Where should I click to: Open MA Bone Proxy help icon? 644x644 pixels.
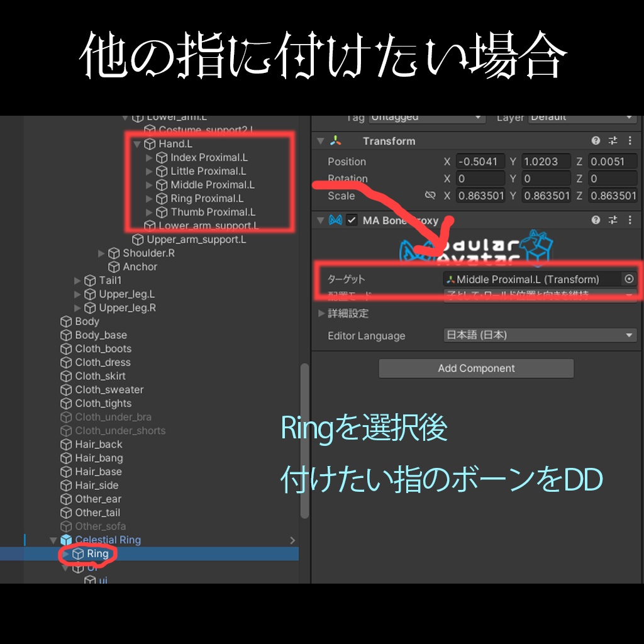(596, 220)
